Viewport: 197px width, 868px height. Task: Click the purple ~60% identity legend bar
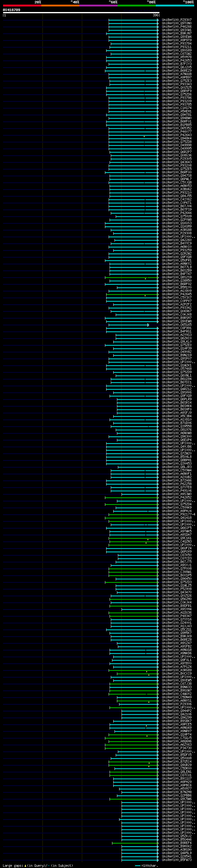pos(99,6)
